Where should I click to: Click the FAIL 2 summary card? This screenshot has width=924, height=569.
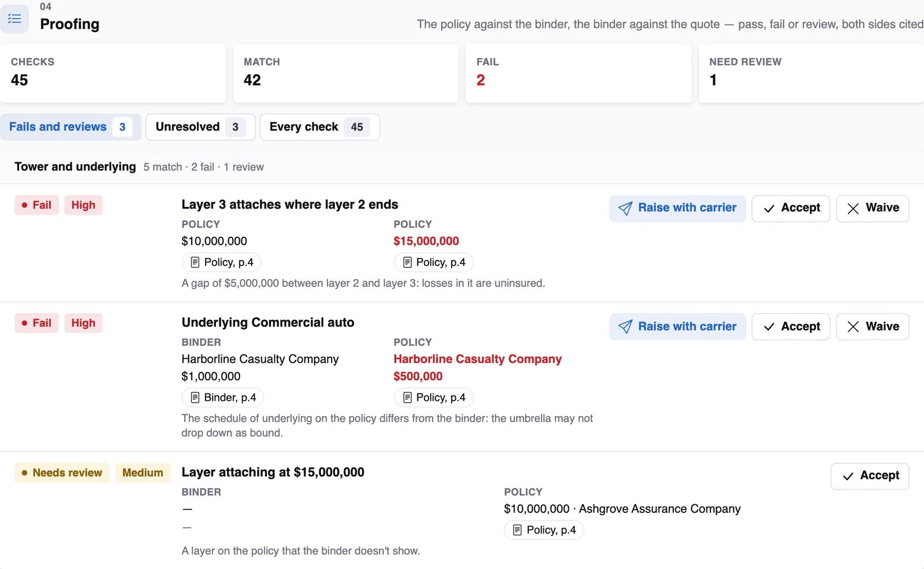click(x=579, y=74)
